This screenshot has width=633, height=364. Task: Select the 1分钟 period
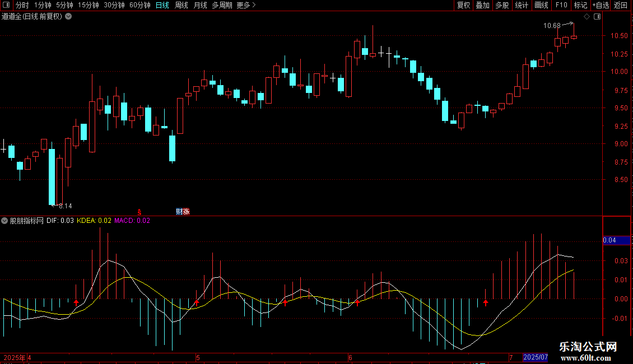(43, 5)
